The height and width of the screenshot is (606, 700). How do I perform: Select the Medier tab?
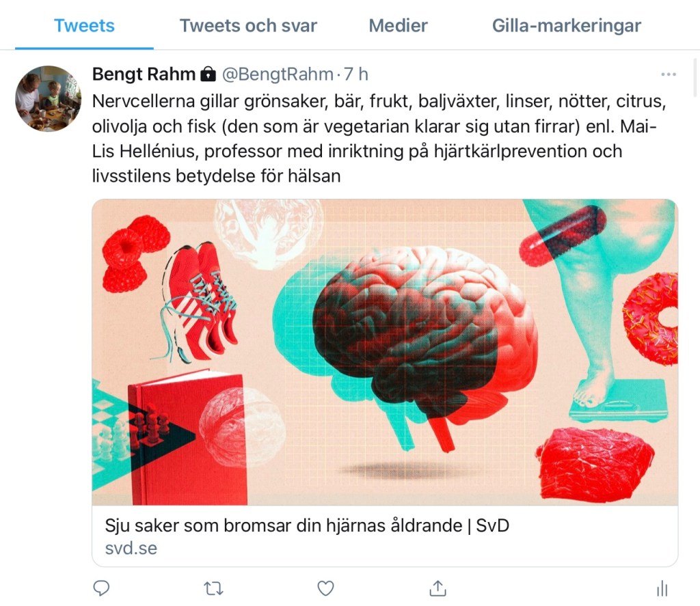pyautogui.click(x=399, y=25)
